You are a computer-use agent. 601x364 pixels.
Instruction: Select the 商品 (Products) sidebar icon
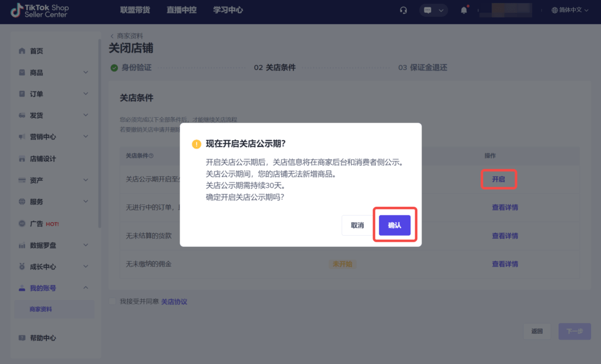22,72
